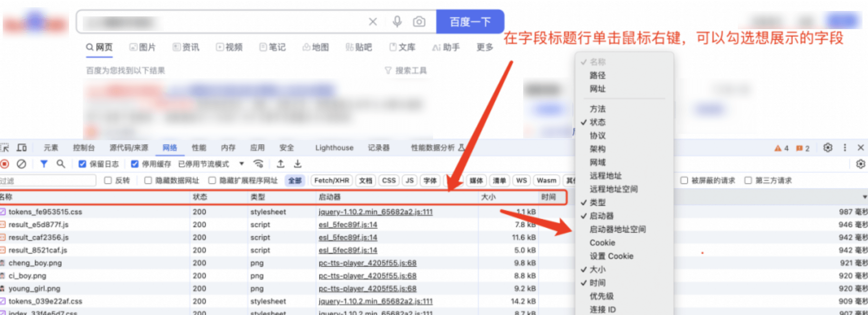Open network search with magnifier icon
The height and width of the screenshot is (315, 868).
[x=61, y=164]
